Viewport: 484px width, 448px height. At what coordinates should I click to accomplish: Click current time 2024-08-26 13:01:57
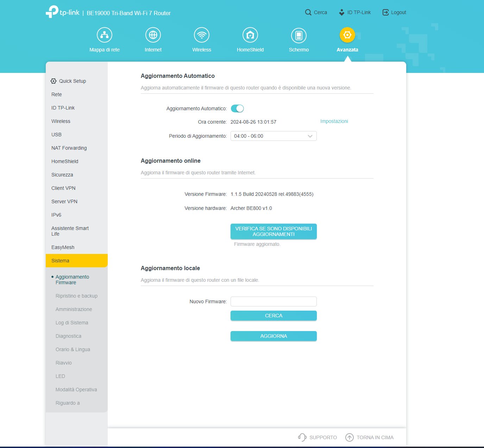pyautogui.click(x=253, y=122)
